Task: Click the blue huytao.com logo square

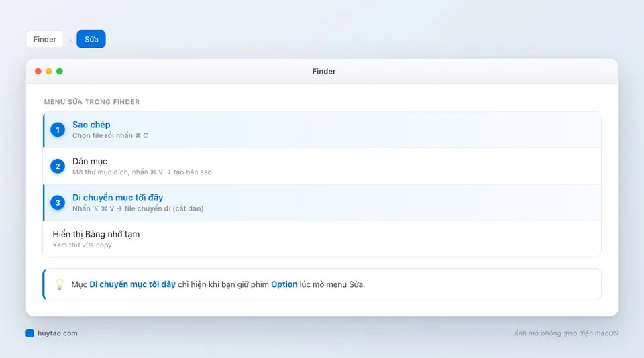Action: pos(30,333)
